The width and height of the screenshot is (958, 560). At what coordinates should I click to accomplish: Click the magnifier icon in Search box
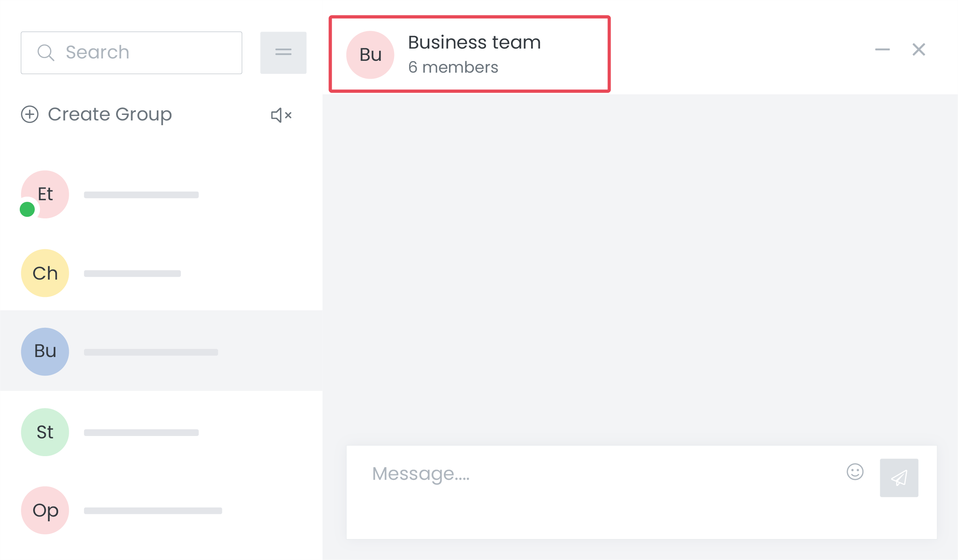tap(46, 53)
